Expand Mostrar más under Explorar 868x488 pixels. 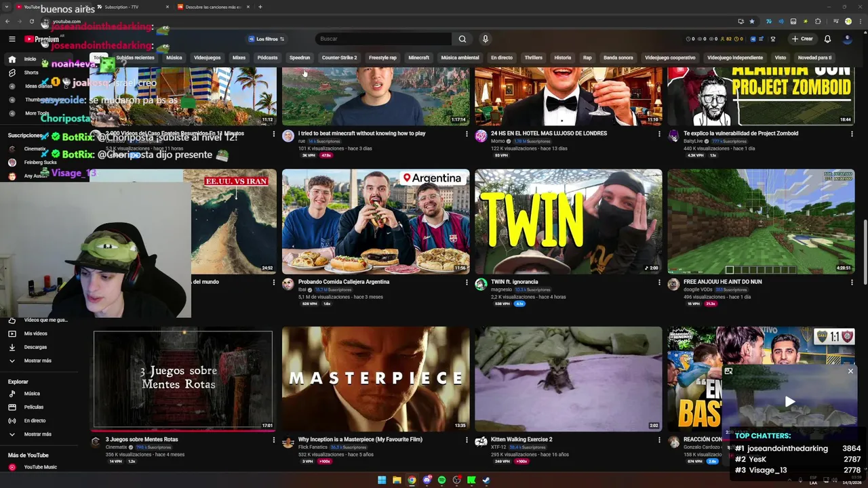pyautogui.click(x=37, y=434)
